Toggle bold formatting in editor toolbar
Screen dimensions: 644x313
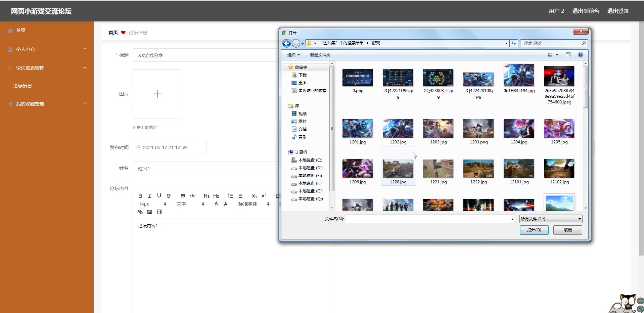tap(140, 196)
